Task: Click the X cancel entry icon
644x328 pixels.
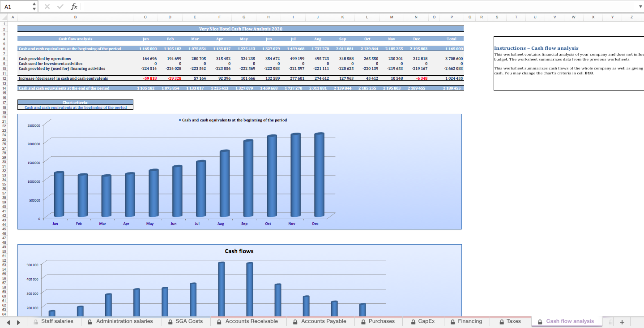Action: pos(47,6)
